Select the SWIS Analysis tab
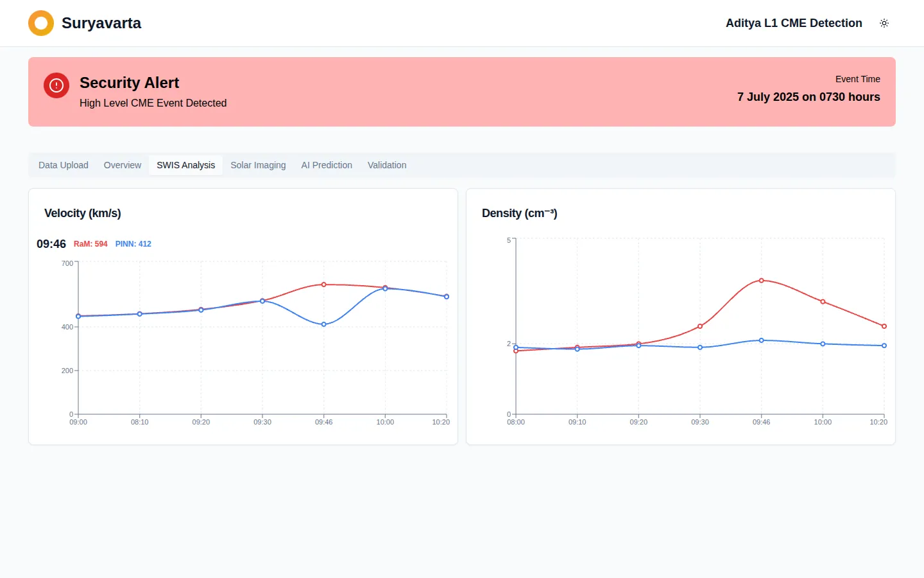This screenshot has height=578, width=924. [186, 165]
